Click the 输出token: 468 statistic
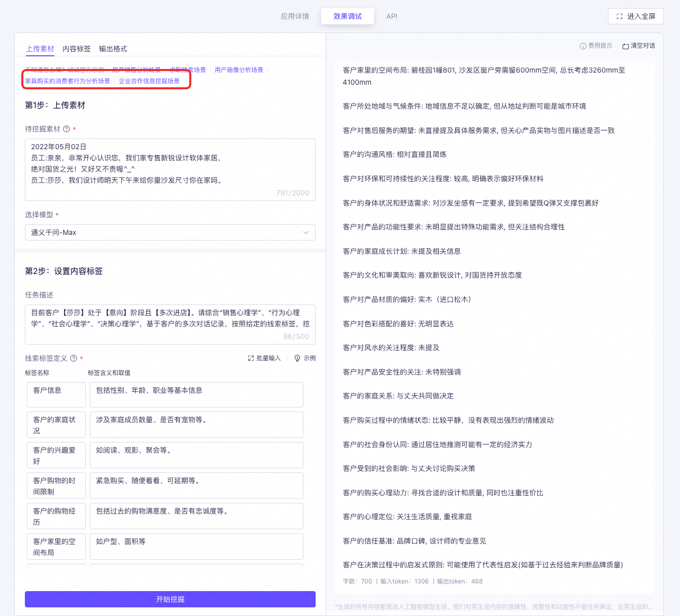 point(460,581)
